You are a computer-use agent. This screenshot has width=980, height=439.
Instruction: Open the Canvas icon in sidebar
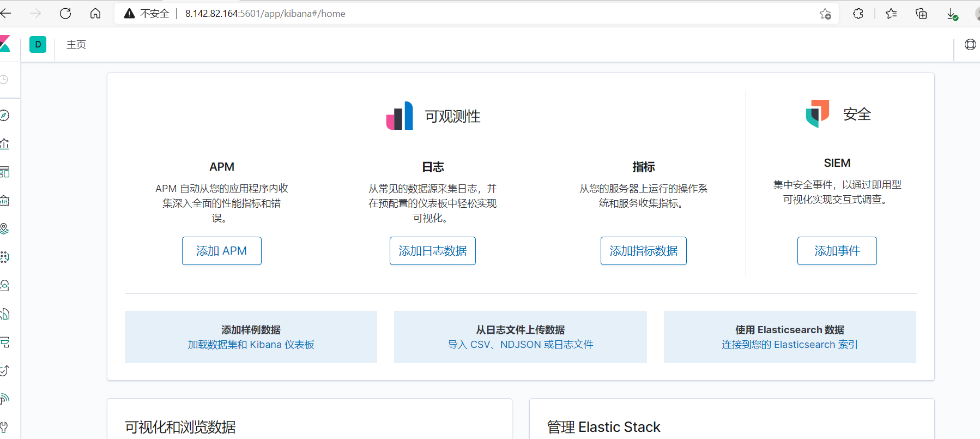[x=4, y=201]
